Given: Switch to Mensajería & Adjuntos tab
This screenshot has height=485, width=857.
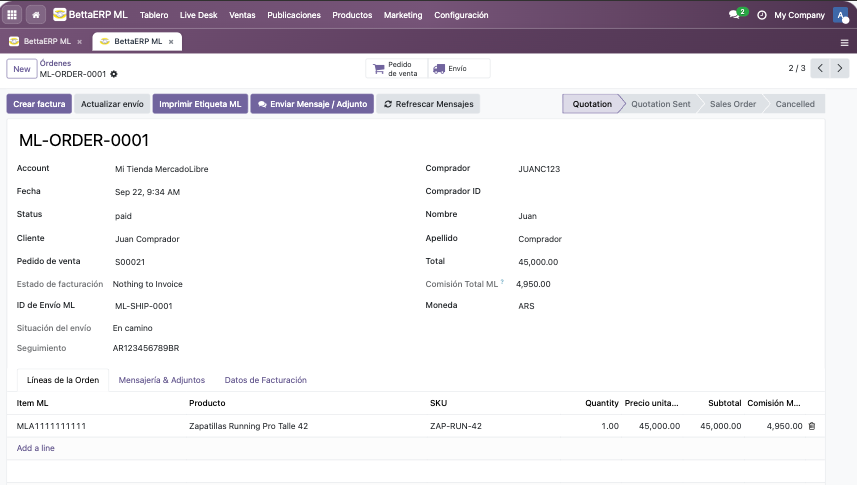Looking at the screenshot, I should click(x=162, y=380).
